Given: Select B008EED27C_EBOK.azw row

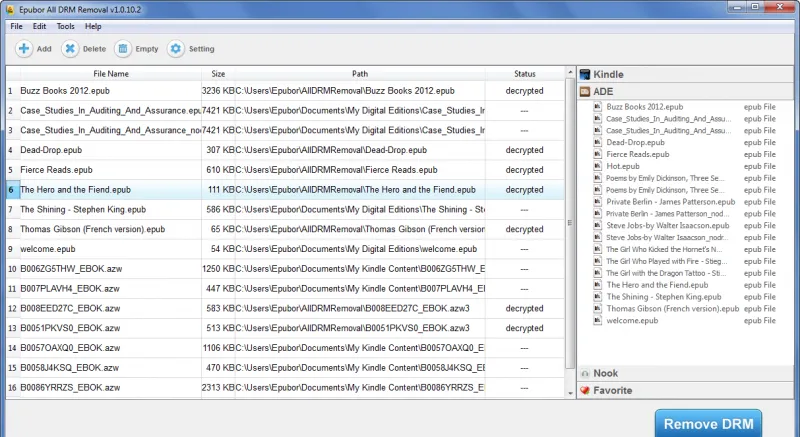Looking at the screenshot, I should pos(285,309).
